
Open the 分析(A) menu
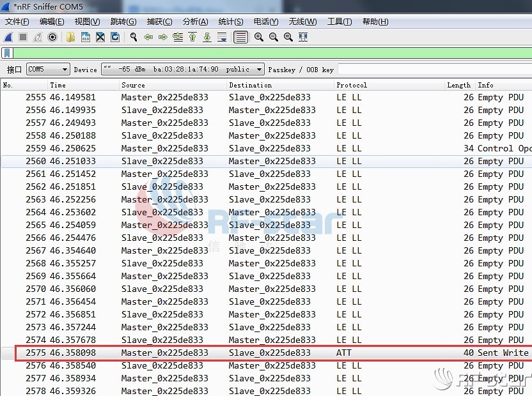click(x=195, y=22)
